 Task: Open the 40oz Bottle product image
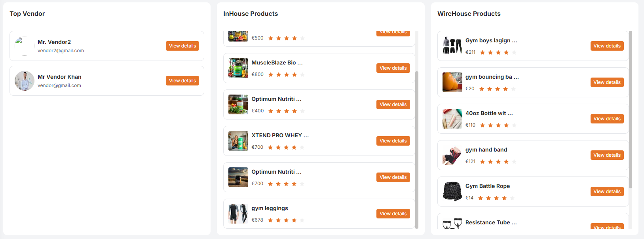452,119
